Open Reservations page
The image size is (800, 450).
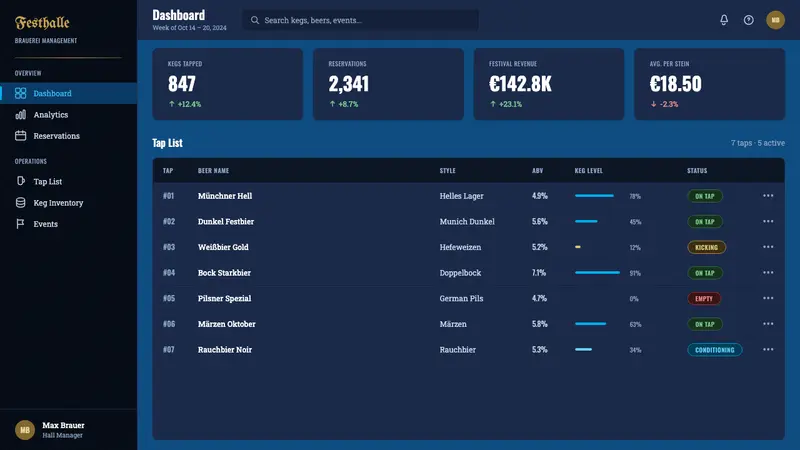click(68, 136)
